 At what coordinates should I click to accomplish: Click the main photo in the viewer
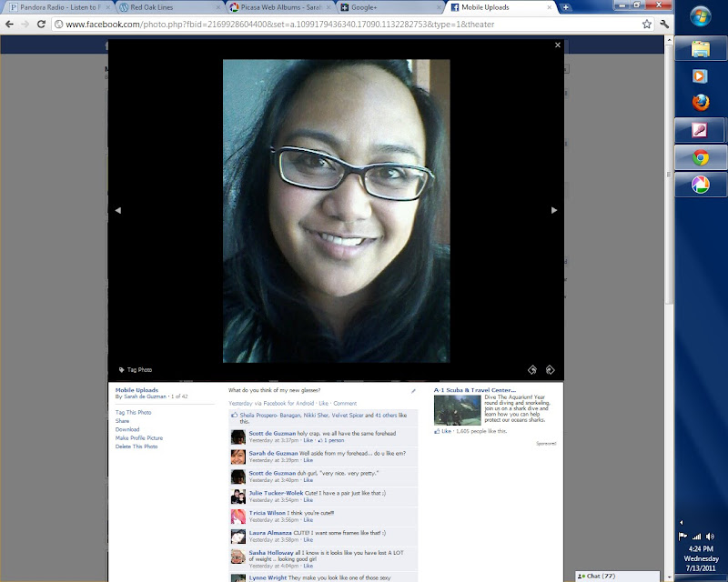pyautogui.click(x=336, y=211)
